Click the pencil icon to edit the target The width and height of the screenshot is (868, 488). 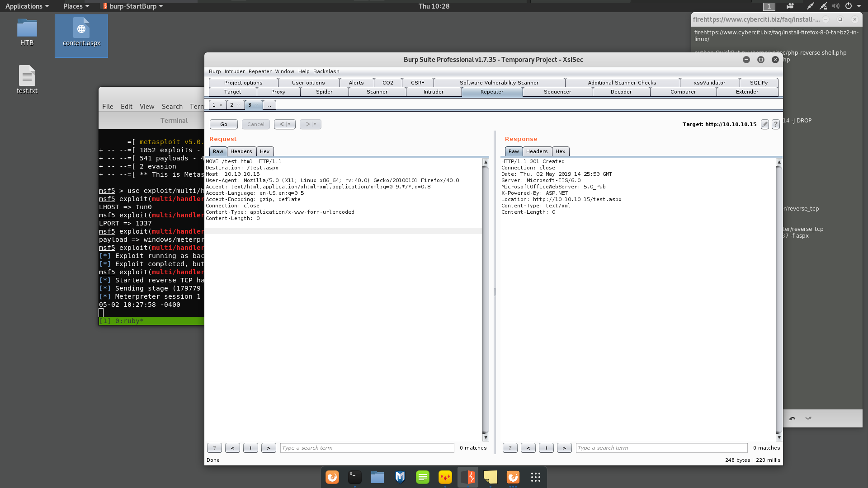[x=764, y=124]
